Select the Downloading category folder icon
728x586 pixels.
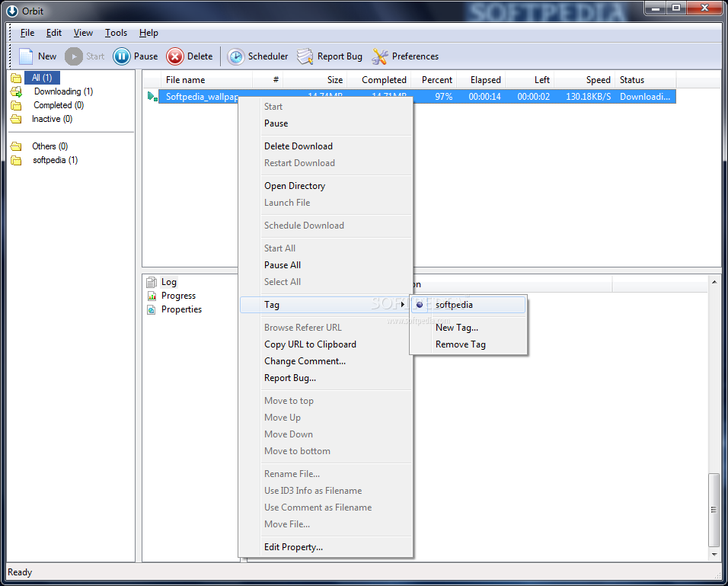point(16,91)
